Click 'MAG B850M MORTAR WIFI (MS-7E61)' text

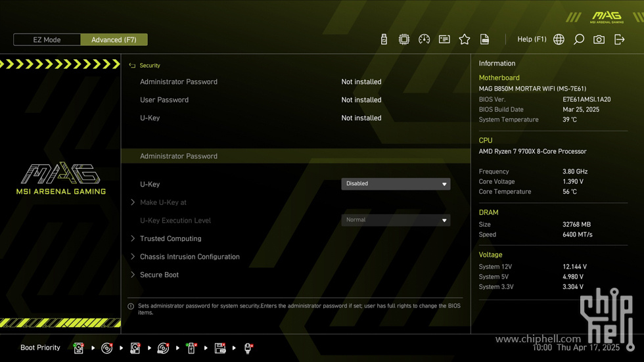coord(532,89)
